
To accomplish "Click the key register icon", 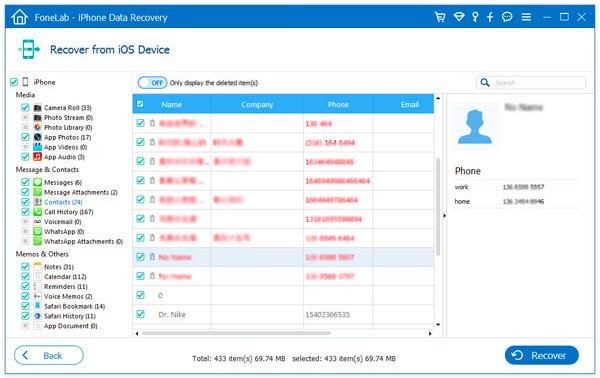I will (x=475, y=17).
